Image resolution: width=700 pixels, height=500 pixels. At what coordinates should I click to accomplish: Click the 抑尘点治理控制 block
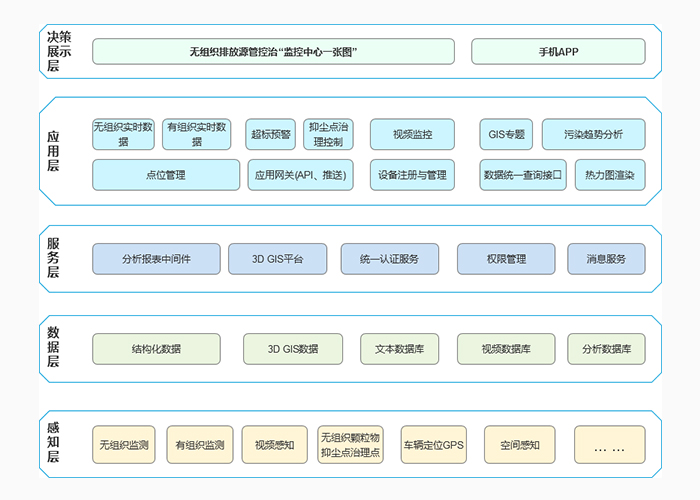328,134
